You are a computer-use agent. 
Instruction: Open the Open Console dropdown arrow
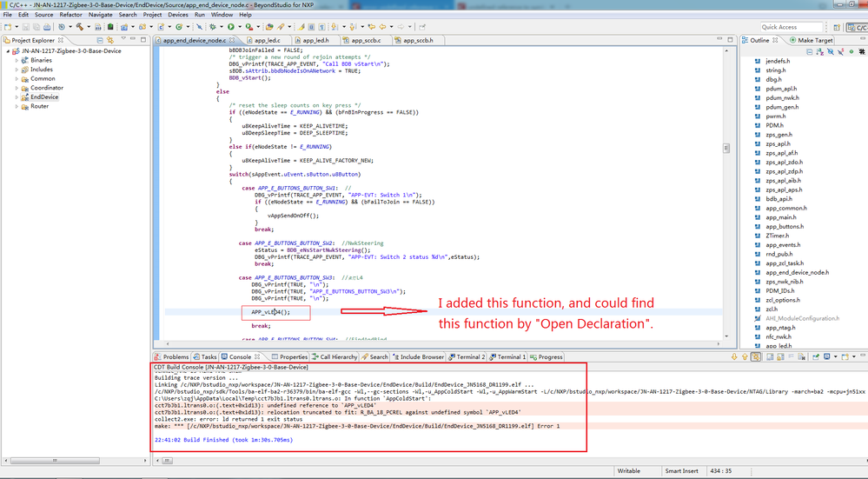(x=854, y=356)
